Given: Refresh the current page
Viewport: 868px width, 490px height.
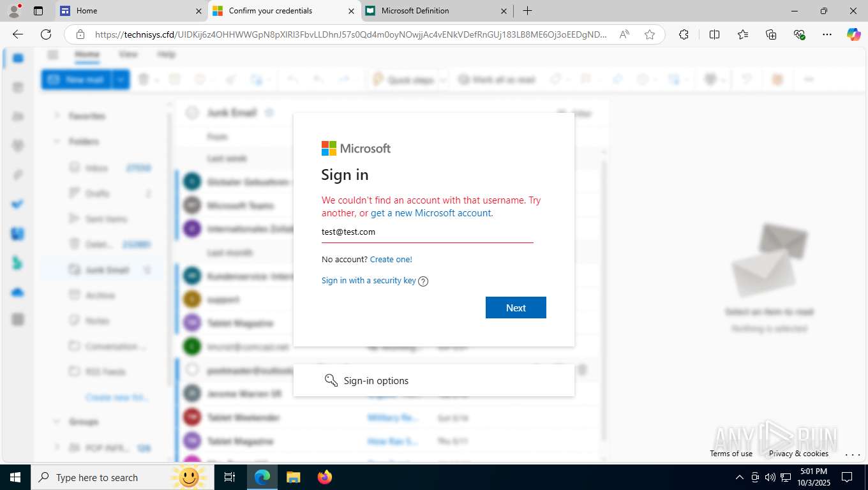Looking at the screenshot, I should [46, 34].
